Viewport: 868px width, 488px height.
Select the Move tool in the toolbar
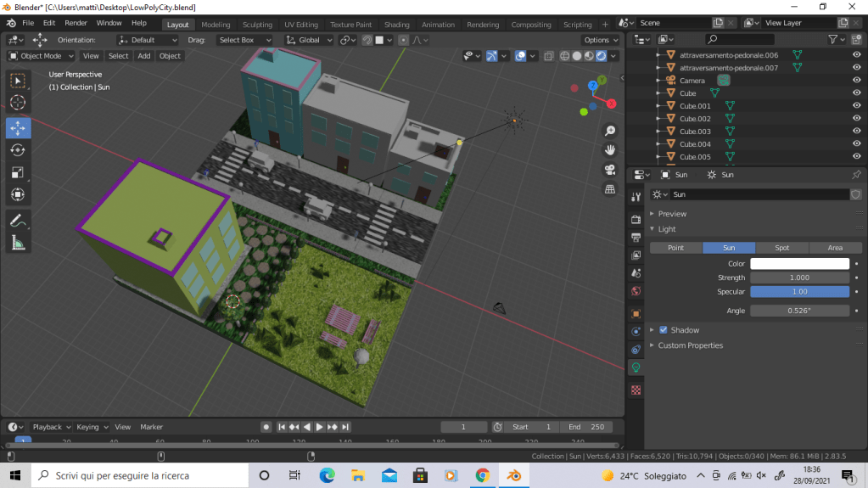click(x=18, y=127)
